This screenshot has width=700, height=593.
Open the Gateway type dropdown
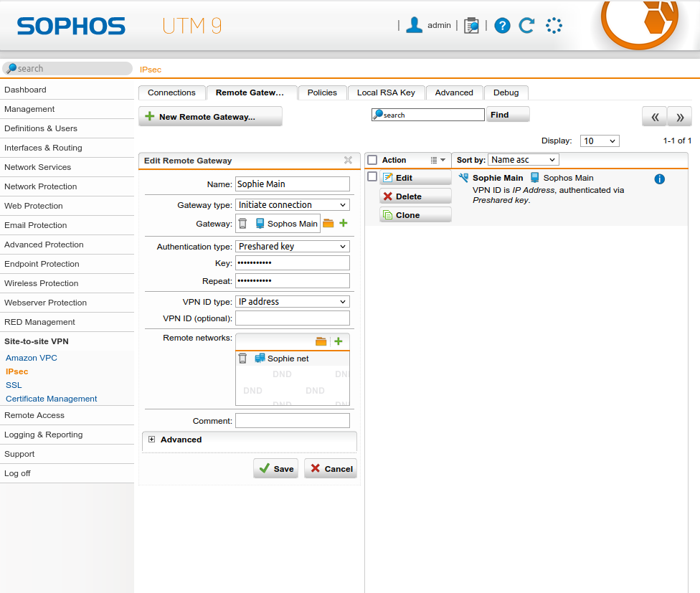(293, 205)
